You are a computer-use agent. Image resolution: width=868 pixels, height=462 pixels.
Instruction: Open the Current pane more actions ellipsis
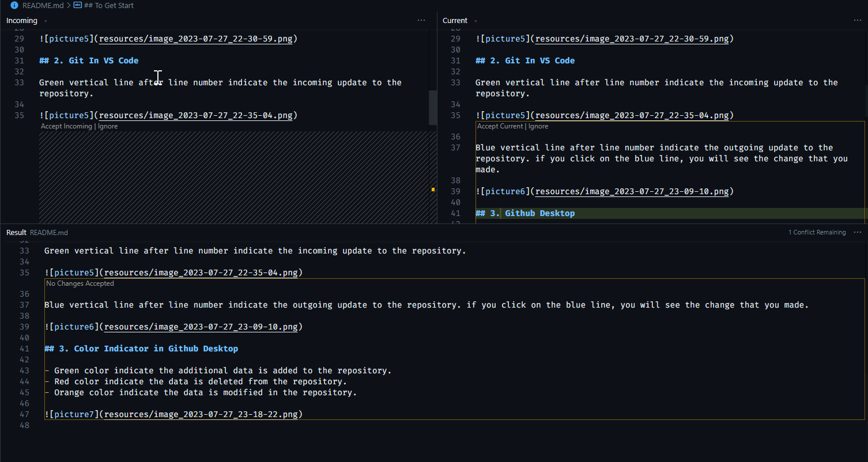[x=858, y=20]
